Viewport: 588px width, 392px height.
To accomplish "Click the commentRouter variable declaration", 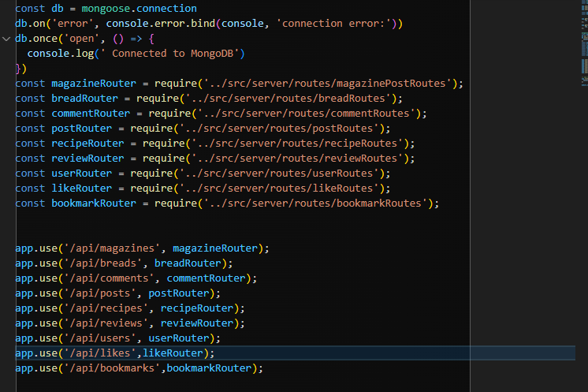I will coord(91,114).
